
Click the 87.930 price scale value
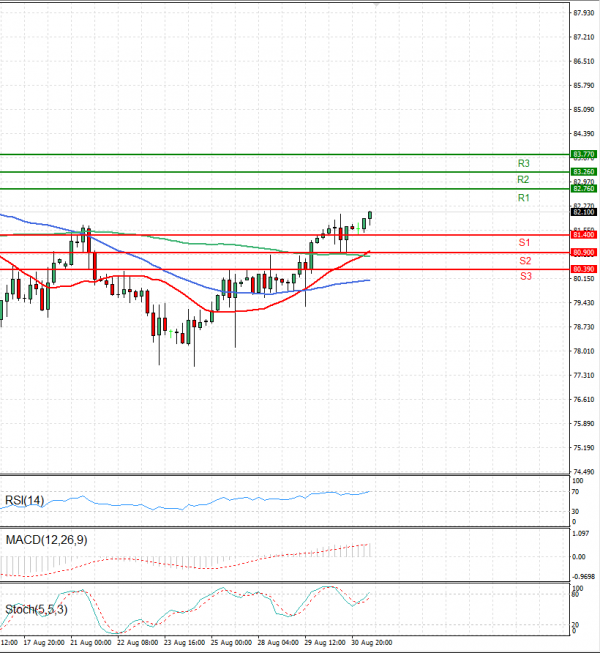click(x=584, y=13)
